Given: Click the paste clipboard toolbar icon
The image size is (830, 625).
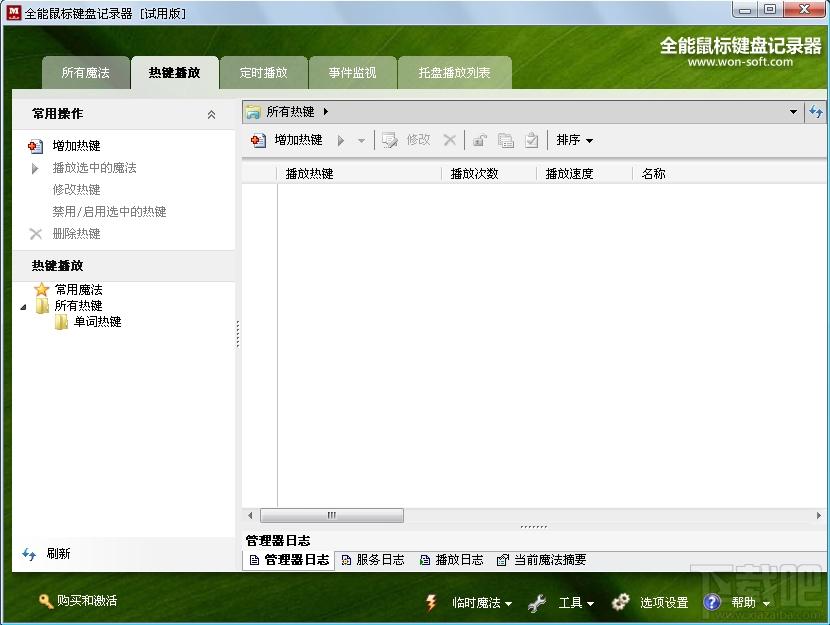Looking at the screenshot, I should pos(531,140).
